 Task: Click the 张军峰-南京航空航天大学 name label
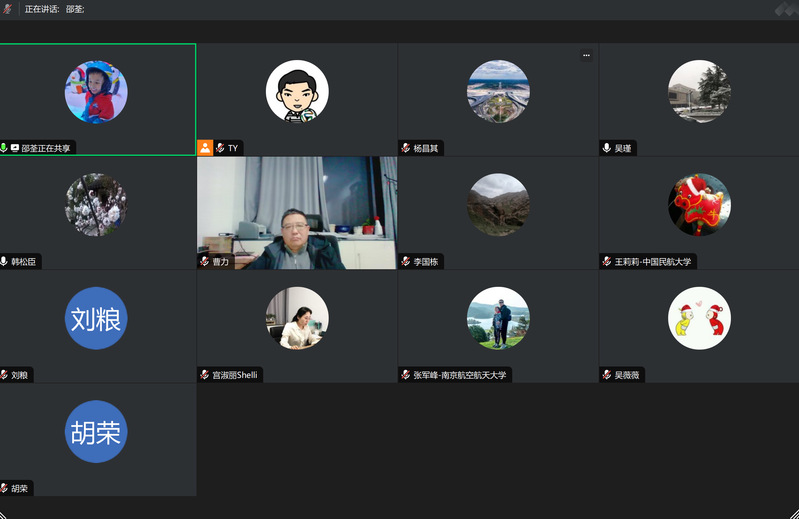(460, 376)
